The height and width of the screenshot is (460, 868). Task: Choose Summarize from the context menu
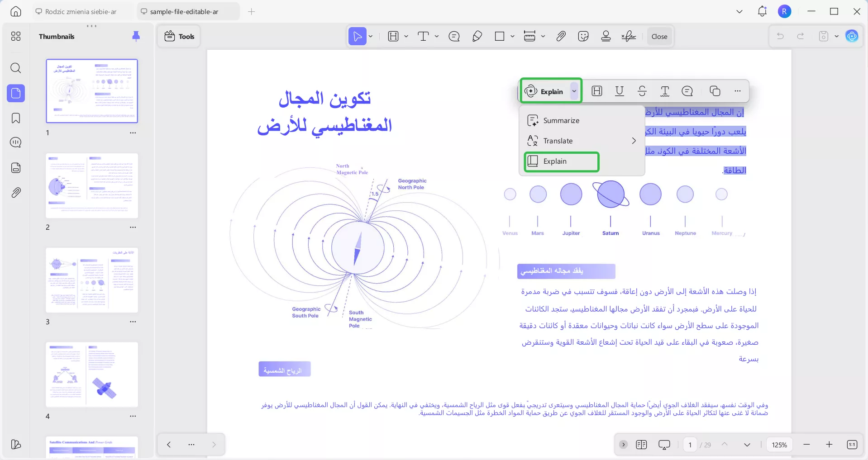[561, 120]
